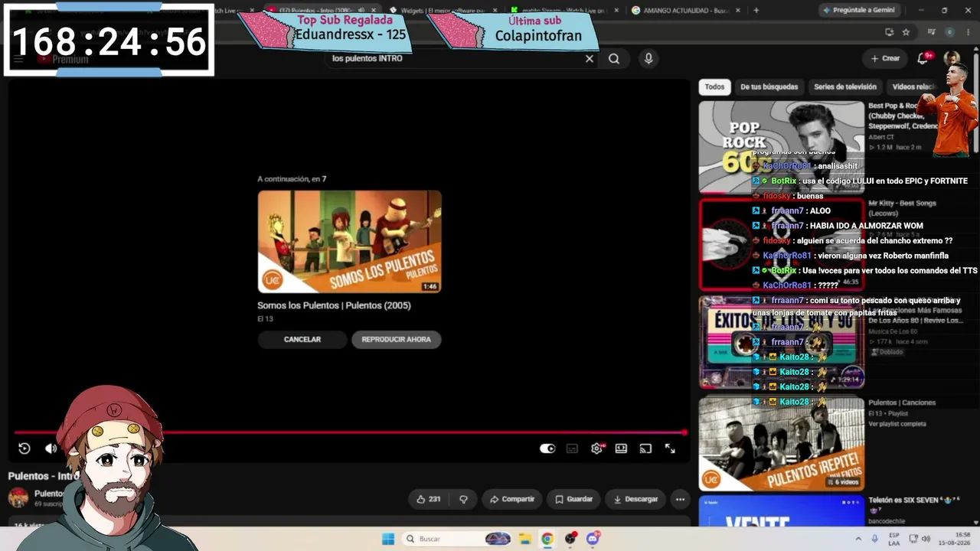Open the taskbar volume control
Viewport: 980px width, 551px height.
click(x=926, y=539)
